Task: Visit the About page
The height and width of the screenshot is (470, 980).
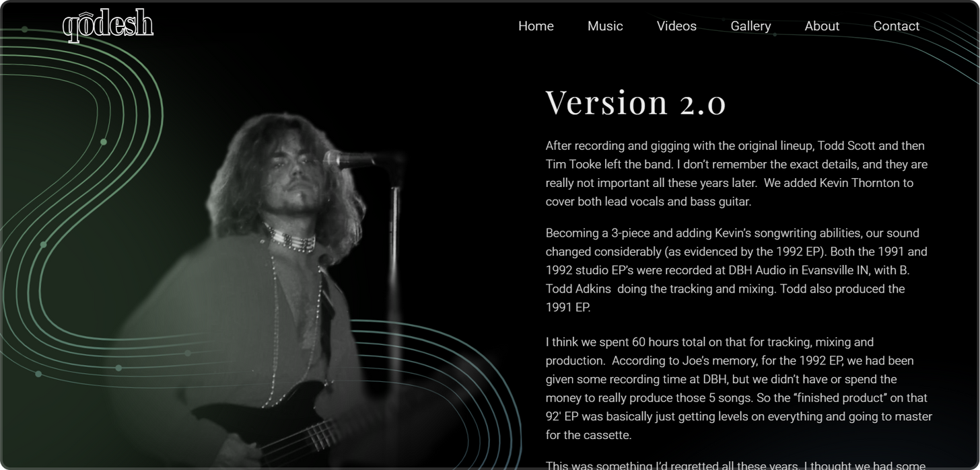Action: point(822,26)
